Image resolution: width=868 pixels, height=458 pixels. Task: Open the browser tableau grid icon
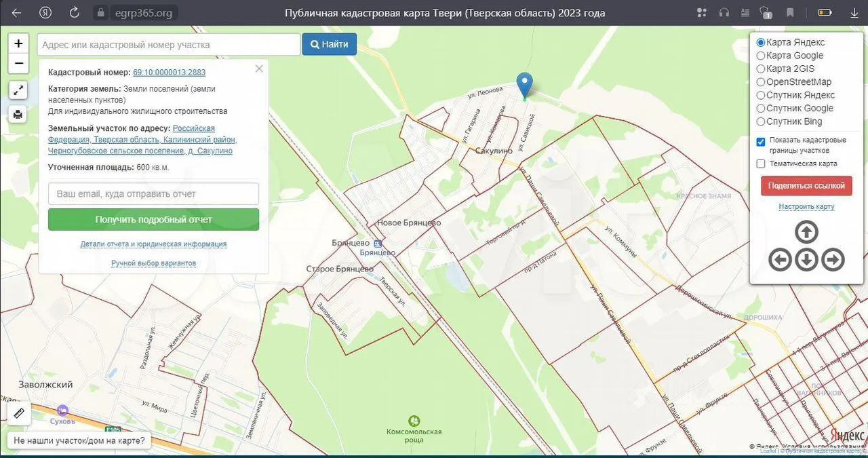(x=702, y=13)
